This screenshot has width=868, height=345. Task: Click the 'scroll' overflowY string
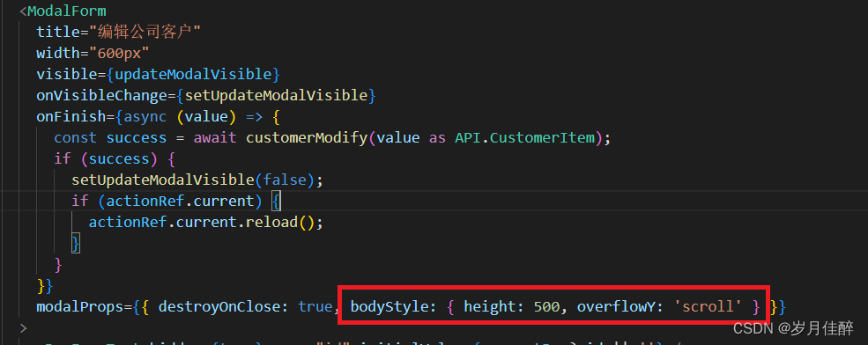click(x=708, y=305)
